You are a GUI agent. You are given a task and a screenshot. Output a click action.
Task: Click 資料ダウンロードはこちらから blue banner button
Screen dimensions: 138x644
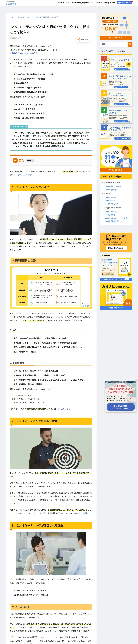[x=116, y=279]
